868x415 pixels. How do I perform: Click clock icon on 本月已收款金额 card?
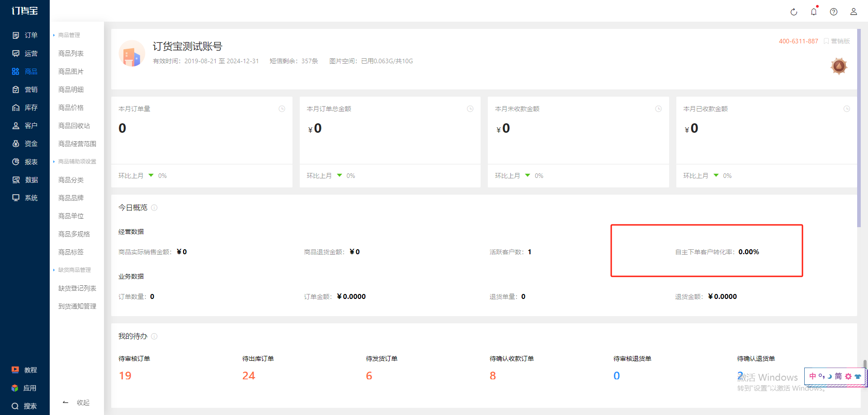(x=847, y=109)
